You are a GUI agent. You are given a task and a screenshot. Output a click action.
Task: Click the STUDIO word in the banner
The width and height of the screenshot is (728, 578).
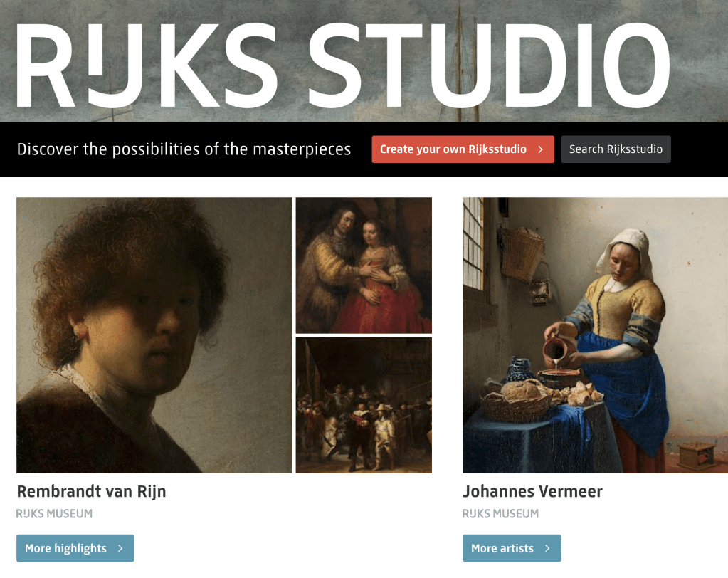[x=490, y=65]
